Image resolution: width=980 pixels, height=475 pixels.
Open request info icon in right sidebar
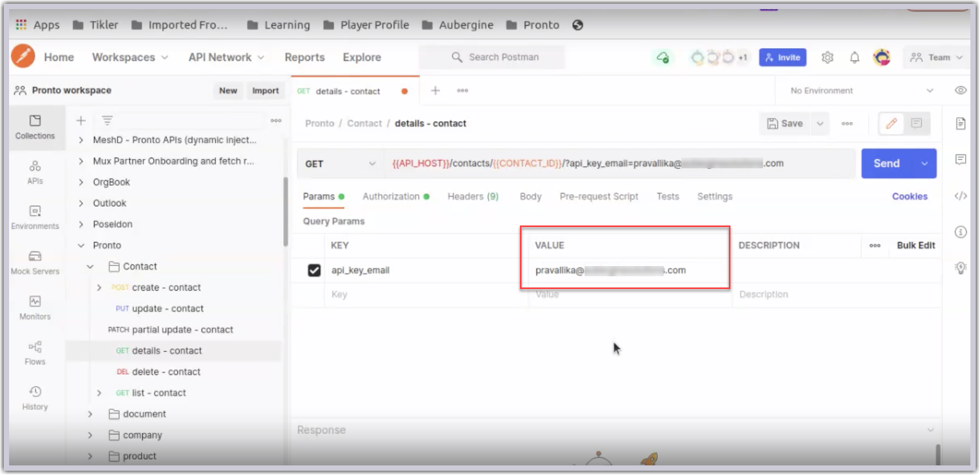[960, 232]
